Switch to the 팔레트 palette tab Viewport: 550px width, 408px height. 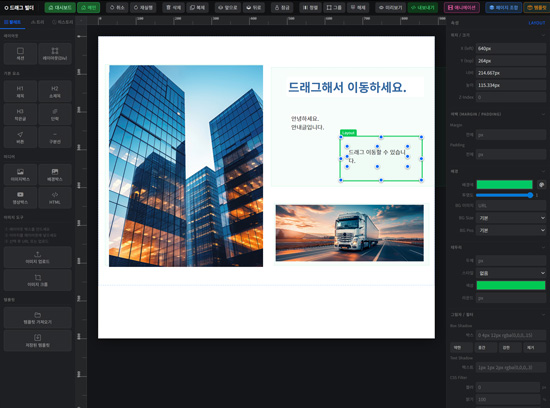click(x=13, y=22)
